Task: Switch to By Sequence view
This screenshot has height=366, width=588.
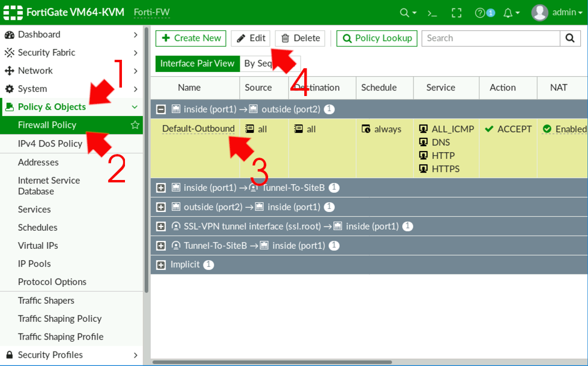Action: [x=270, y=64]
